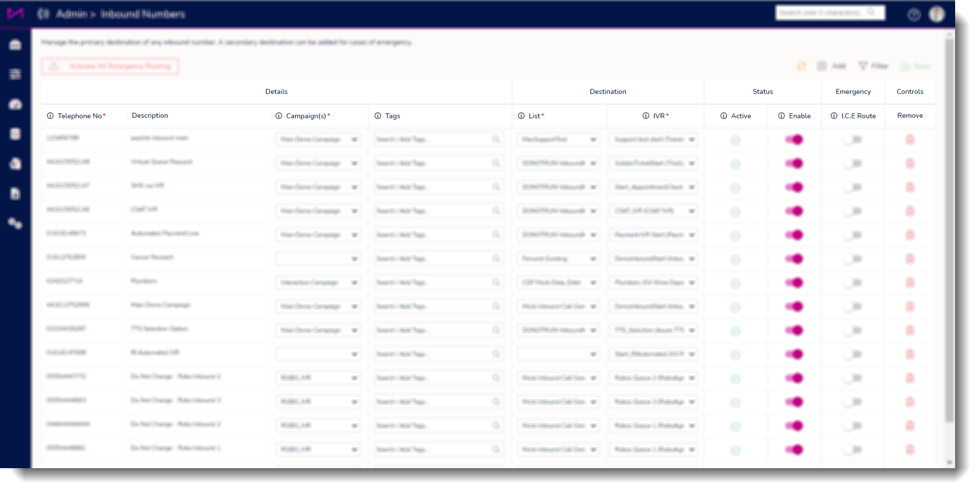
Task: Open List dropdown for SMS via IVR row
Action: [558, 187]
